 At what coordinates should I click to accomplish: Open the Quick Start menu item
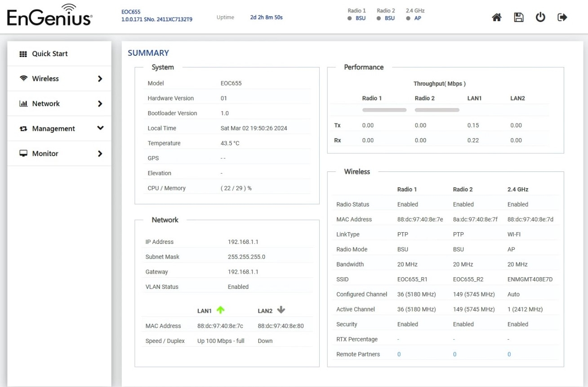pyautogui.click(x=50, y=54)
